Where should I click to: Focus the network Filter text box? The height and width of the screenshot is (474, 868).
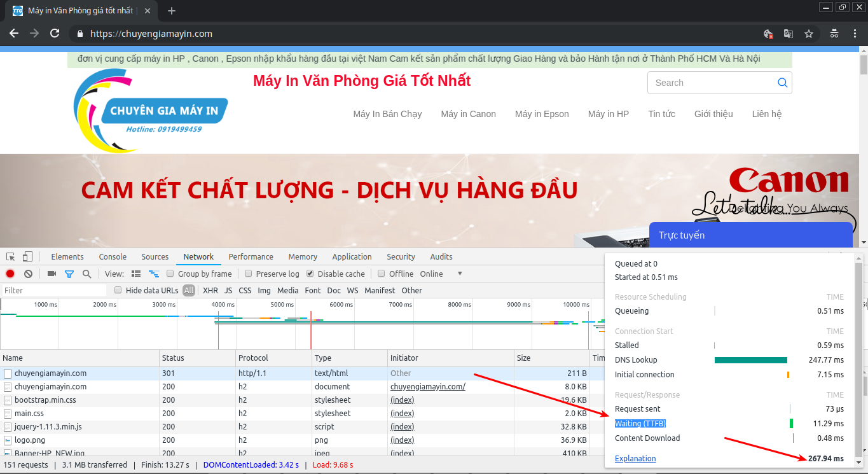pyautogui.click(x=54, y=290)
